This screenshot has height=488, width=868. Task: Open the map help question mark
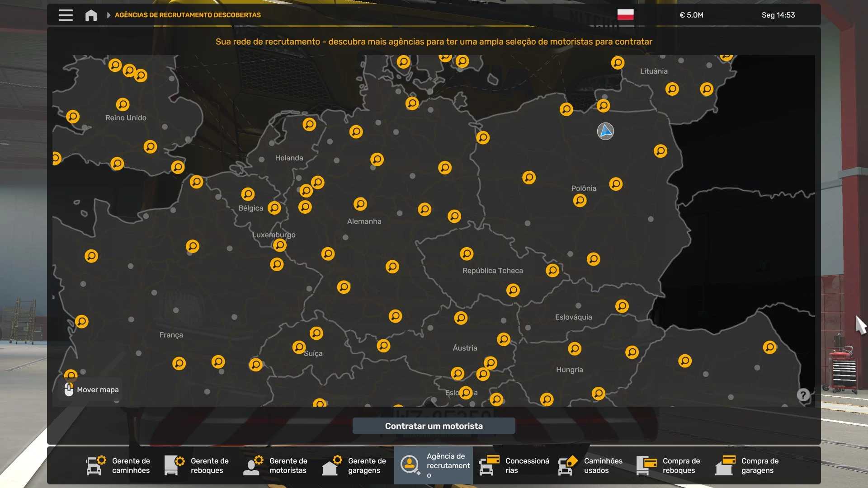tap(803, 395)
